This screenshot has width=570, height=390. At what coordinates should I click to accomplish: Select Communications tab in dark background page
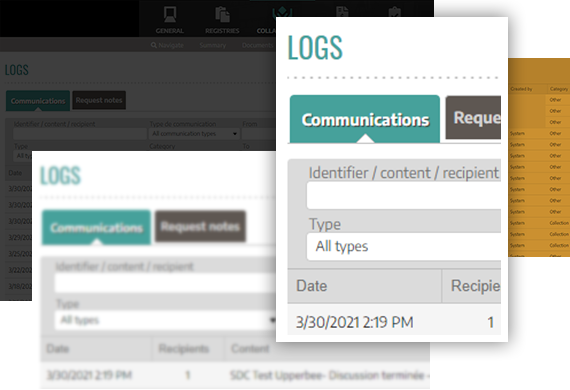(x=38, y=101)
